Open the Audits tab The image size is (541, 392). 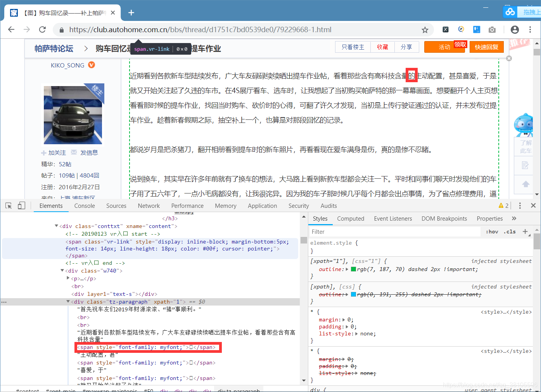329,206
